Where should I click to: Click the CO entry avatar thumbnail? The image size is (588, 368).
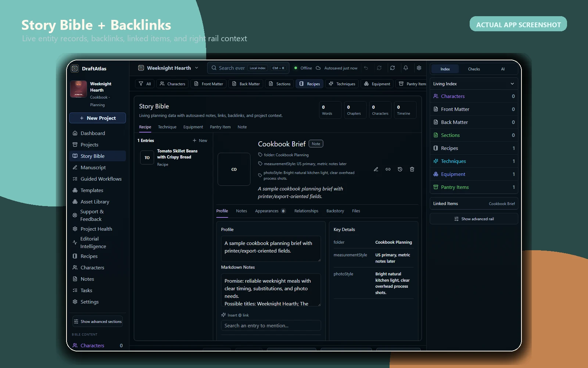point(234,169)
